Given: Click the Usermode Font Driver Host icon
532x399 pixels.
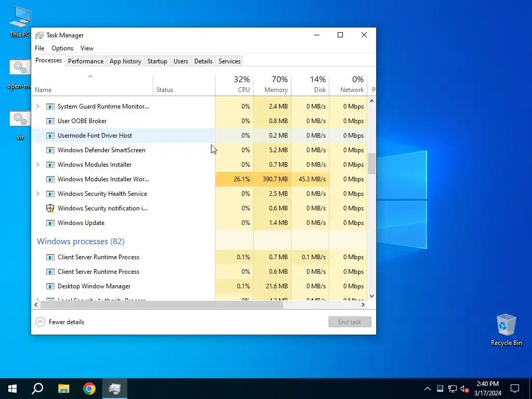Looking at the screenshot, I should point(50,136).
